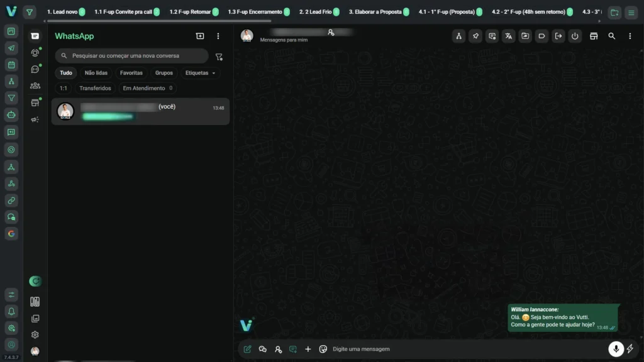Open the WhatsApp panel three-dot menu
Screen dimensions: 644x362
coord(218,36)
